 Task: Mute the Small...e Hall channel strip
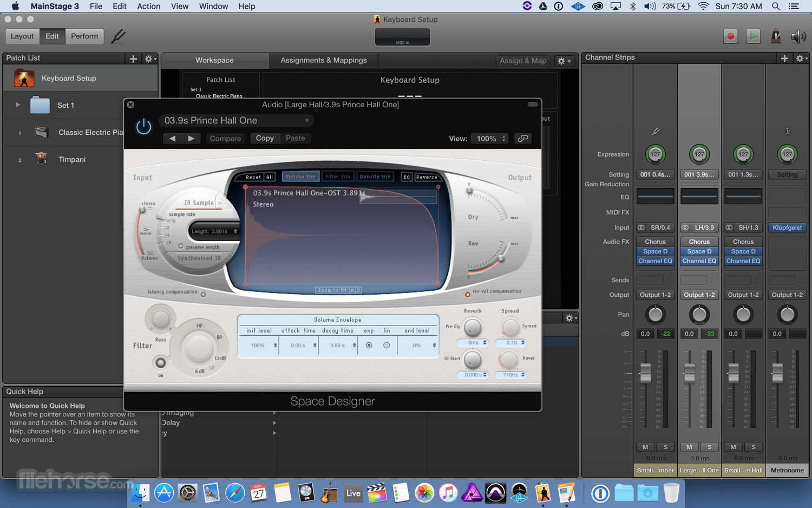733,447
